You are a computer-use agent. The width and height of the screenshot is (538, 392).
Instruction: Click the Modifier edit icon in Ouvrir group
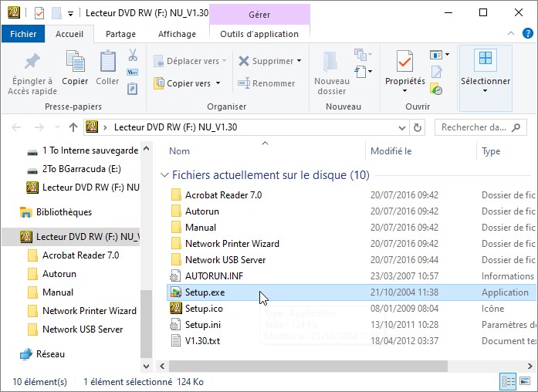436,72
